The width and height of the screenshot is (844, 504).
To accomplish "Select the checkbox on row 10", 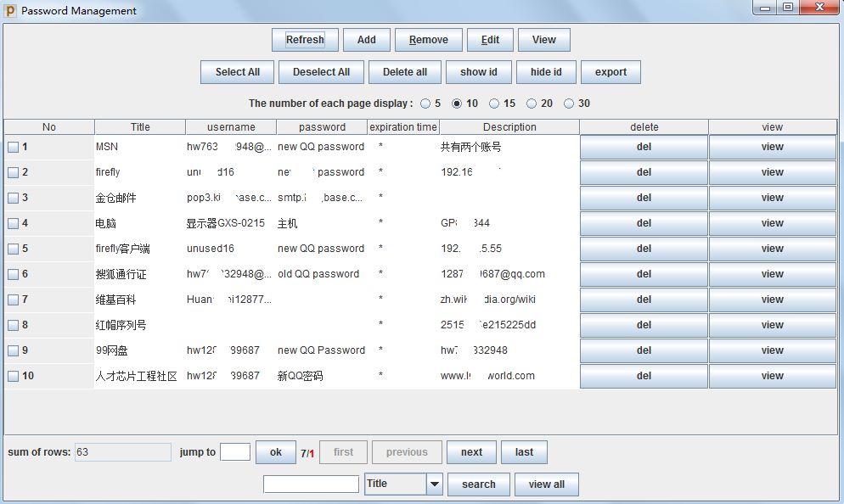I will tap(13, 376).
